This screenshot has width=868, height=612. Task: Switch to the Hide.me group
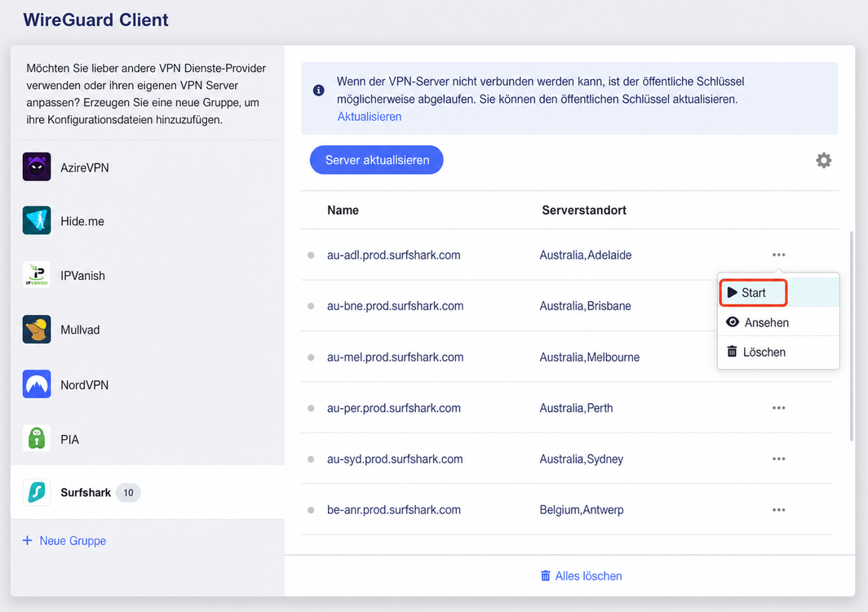pyautogui.click(x=147, y=221)
